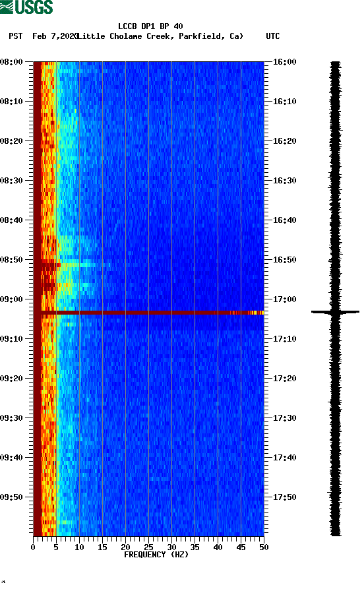This screenshot has height=589, width=364.
Task: Click the 'PST' timezone label
Action: click(15, 36)
